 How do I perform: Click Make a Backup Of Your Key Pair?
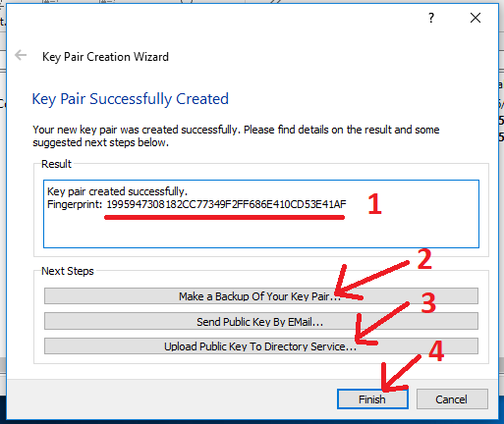click(x=261, y=296)
